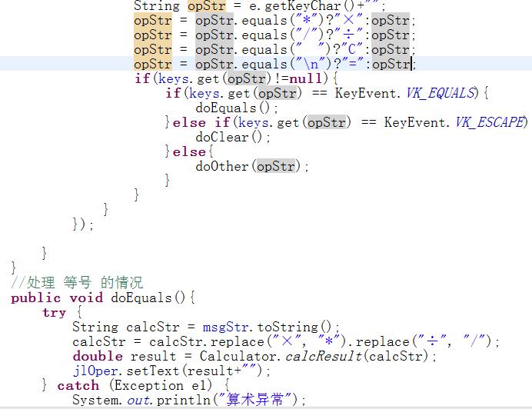
Task: Click the Exception type name
Action: tap(149, 386)
